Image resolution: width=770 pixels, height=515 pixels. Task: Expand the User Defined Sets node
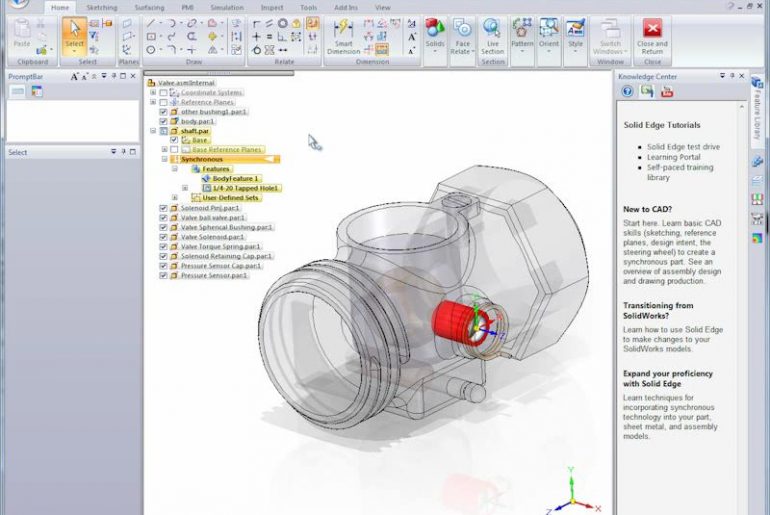(175, 197)
